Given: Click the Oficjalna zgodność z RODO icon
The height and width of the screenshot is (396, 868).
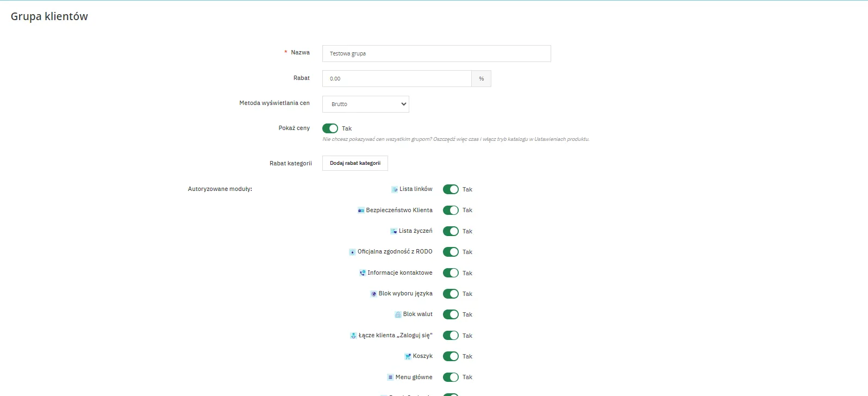Looking at the screenshot, I should click(352, 252).
